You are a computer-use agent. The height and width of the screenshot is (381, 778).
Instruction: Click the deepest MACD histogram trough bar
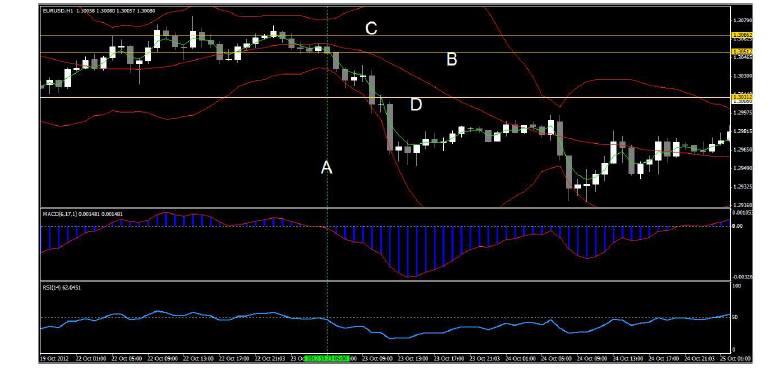click(408, 252)
